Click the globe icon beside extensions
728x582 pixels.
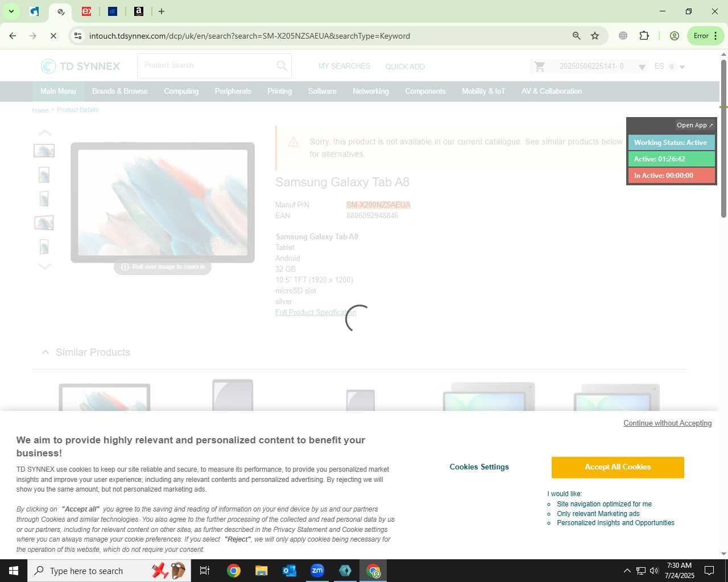[x=623, y=36]
